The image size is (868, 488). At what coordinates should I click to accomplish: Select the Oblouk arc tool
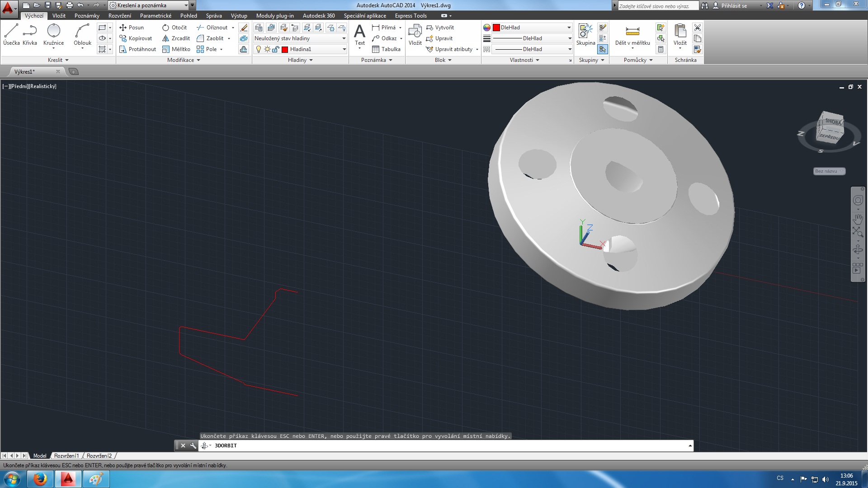[82, 34]
